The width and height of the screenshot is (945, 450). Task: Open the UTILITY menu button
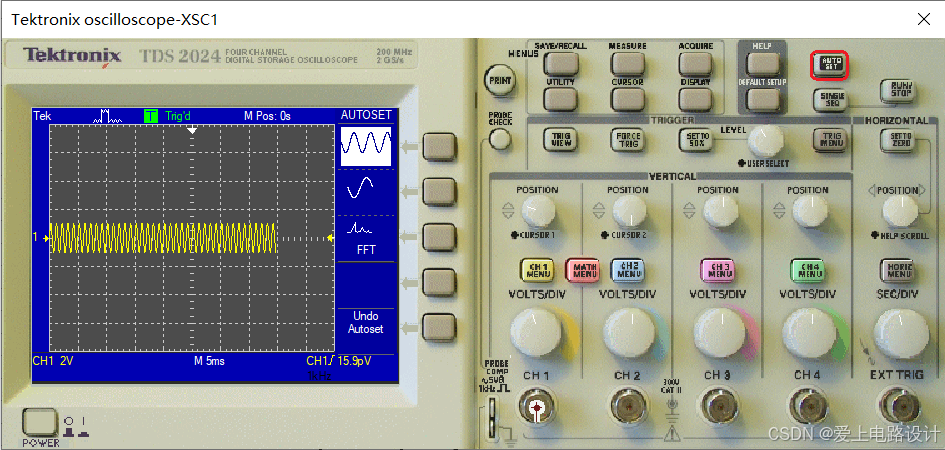click(560, 99)
